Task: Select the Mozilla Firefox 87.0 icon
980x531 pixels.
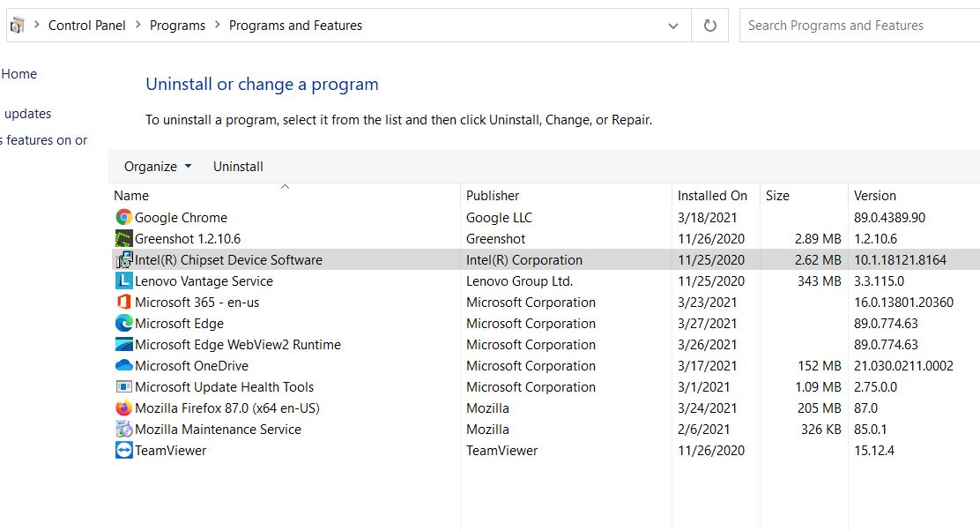Action: pos(123,408)
